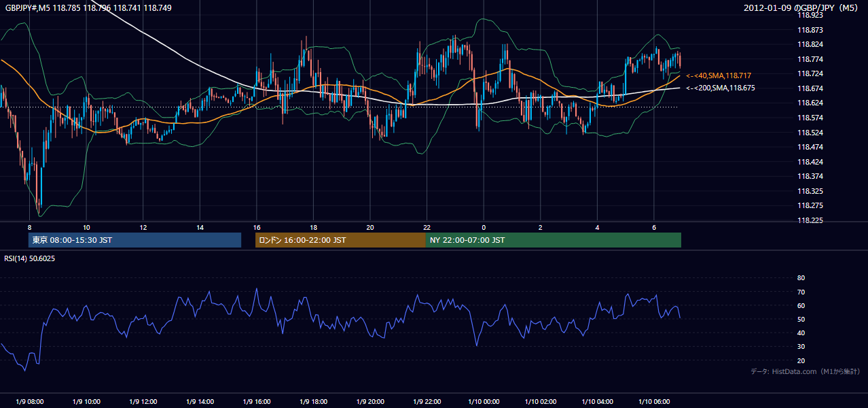Viewport: 868px width, 408px height.
Task: Click the time label 1/9 20:00
Action: (370, 401)
